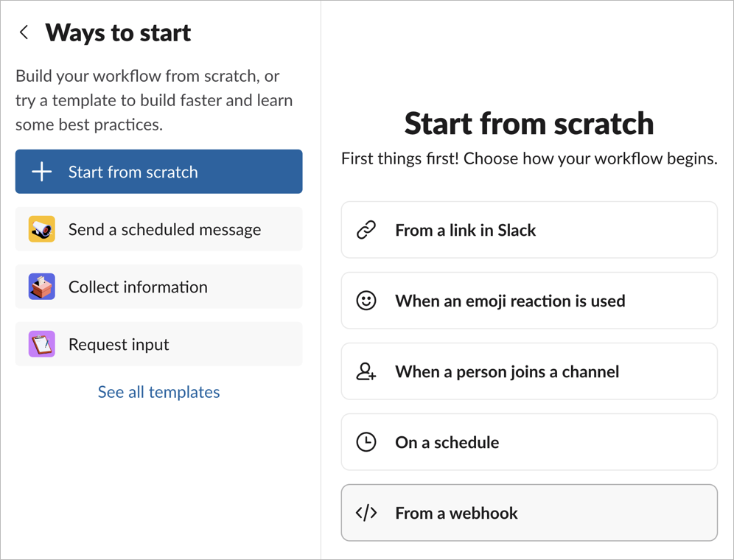Pick the Request input template
This screenshot has width=734, height=560.
[x=158, y=344]
